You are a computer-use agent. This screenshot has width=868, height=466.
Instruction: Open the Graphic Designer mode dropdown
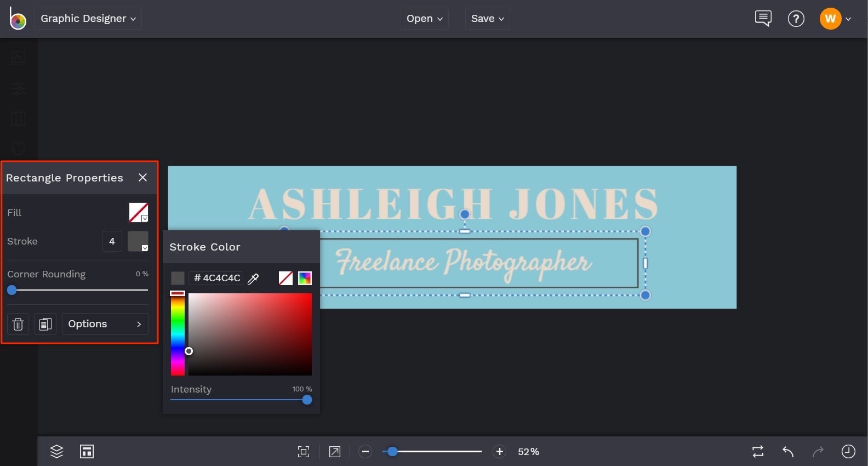[x=88, y=19]
